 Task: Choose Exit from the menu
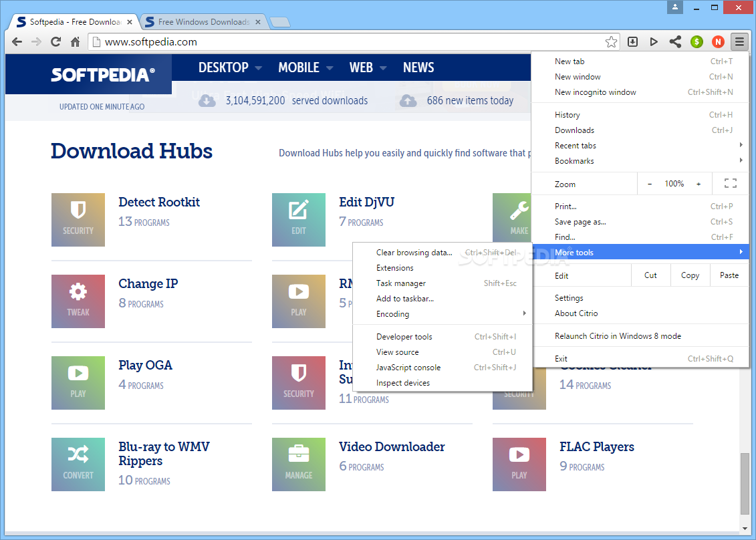640,359
